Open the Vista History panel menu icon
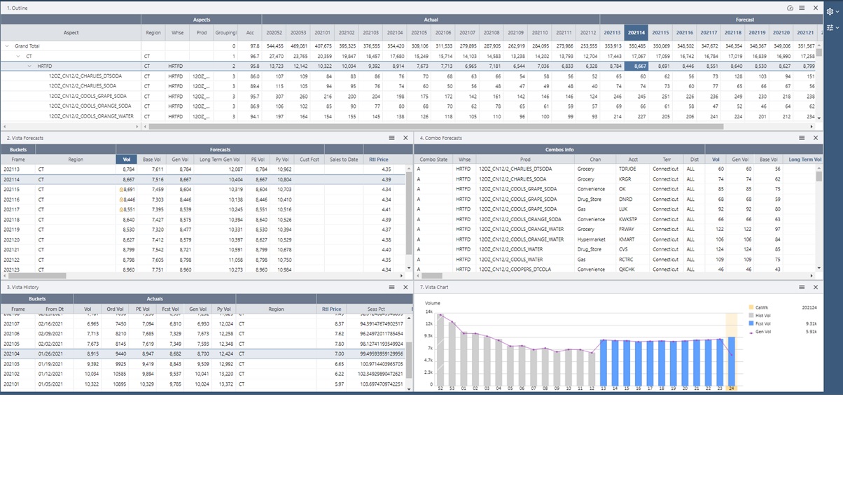Image resolution: width=843 pixels, height=504 pixels. tap(391, 286)
